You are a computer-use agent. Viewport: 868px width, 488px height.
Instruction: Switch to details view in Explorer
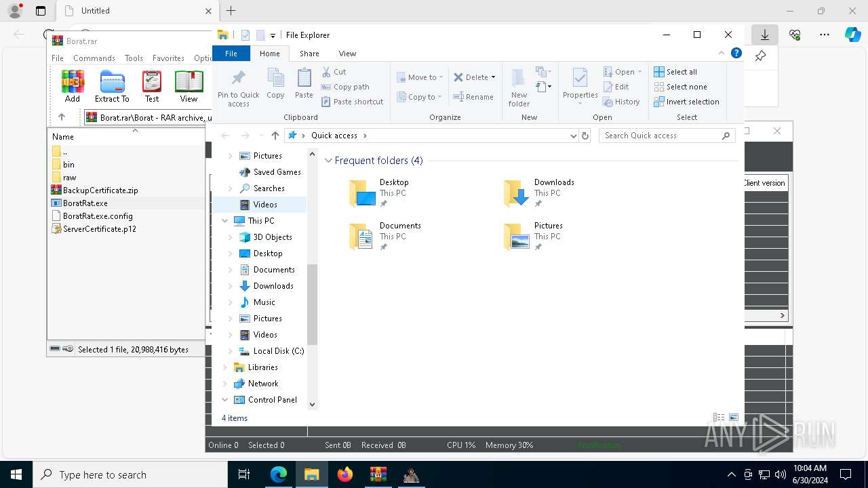[718, 418]
